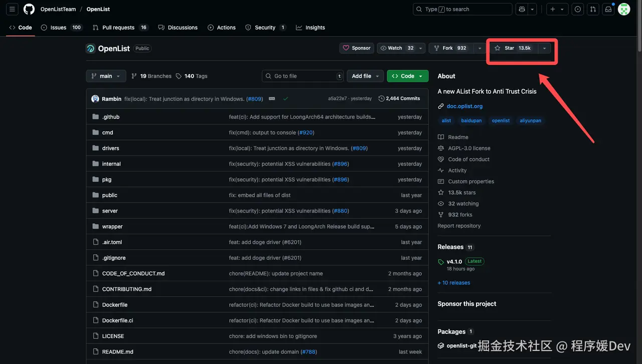Open the wrapper folder
The image size is (642, 364).
[x=112, y=227]
